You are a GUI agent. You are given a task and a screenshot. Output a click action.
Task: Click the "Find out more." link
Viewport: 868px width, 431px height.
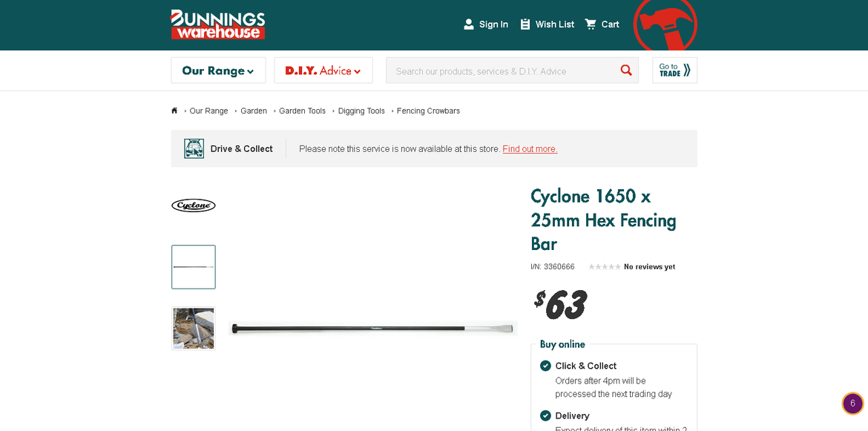[530, 148]
